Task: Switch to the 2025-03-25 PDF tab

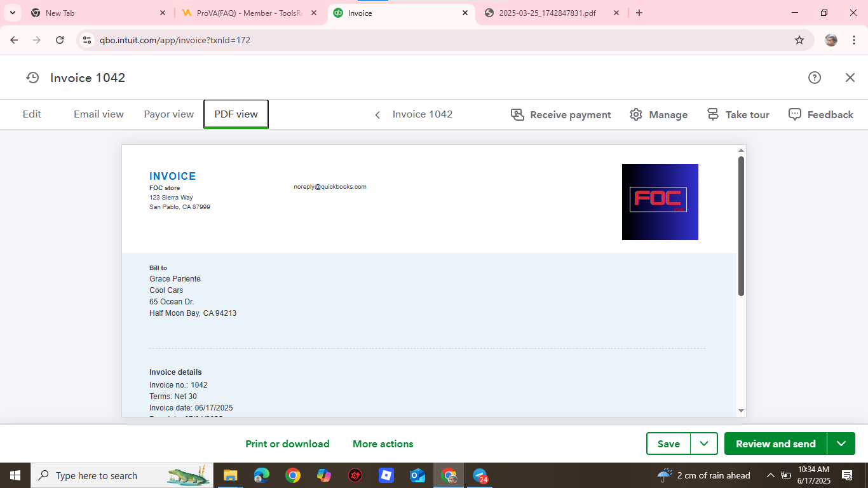Action: pos(550,13)
